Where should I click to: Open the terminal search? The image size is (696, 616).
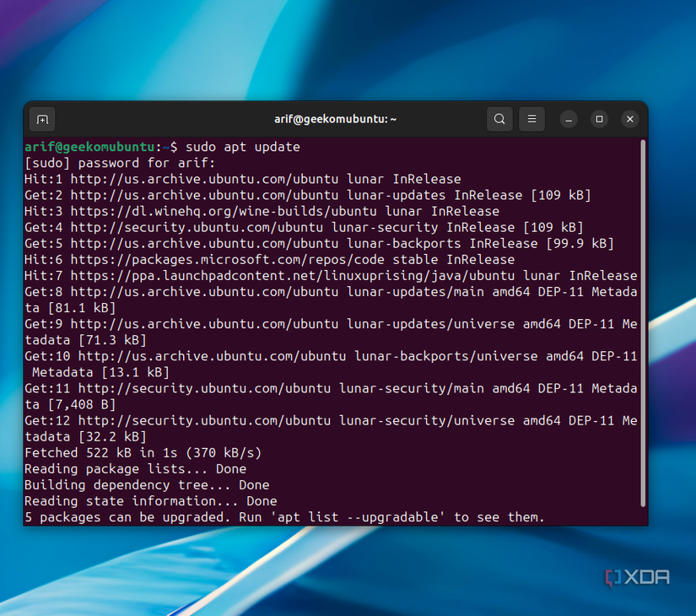point(499,119)
